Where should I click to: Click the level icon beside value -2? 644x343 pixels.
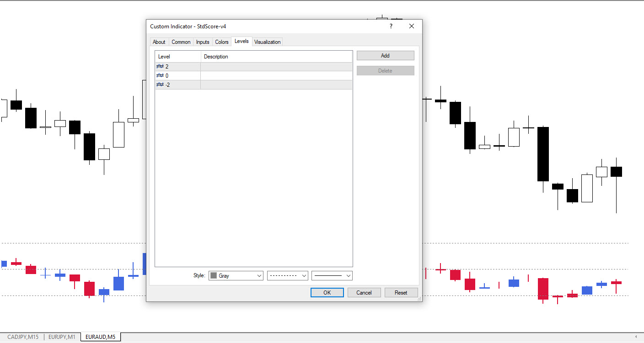point(160,85)
